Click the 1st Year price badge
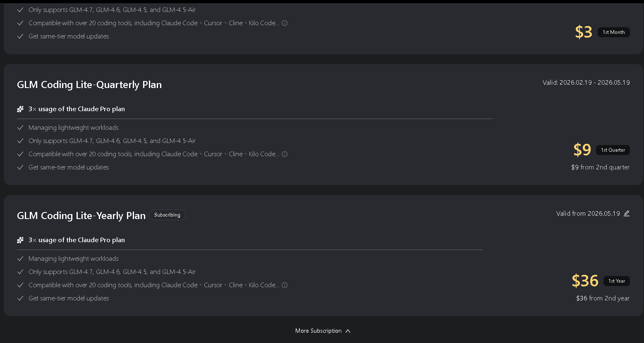The image size is (644, 343). 617,281
